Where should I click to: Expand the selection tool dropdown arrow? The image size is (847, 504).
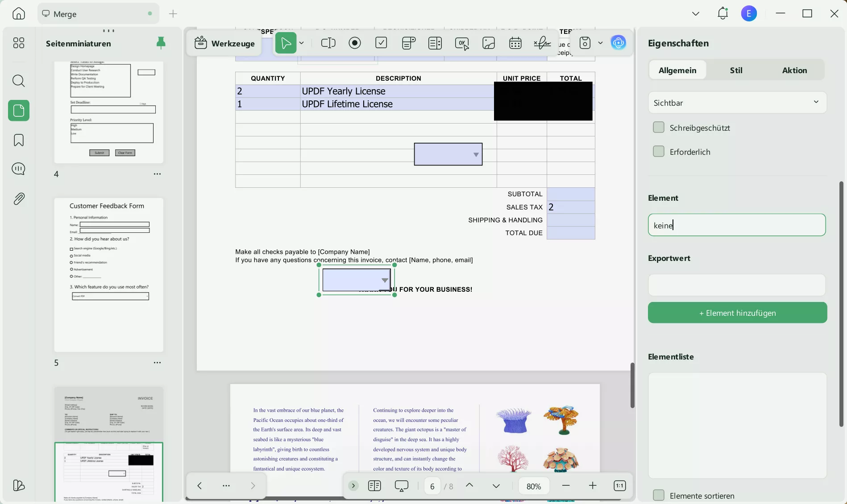(x=302, y=43)
